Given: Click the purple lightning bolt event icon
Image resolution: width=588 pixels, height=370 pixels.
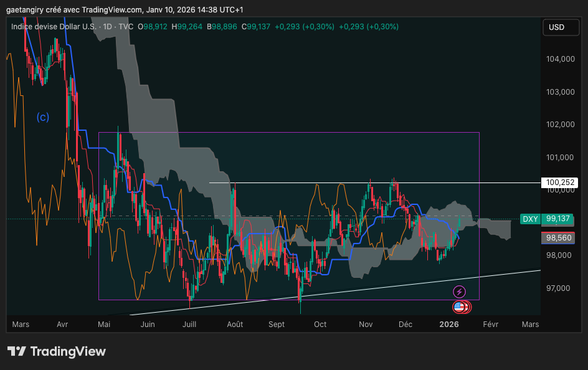Looking at the screenshot, I should point(459,292).
